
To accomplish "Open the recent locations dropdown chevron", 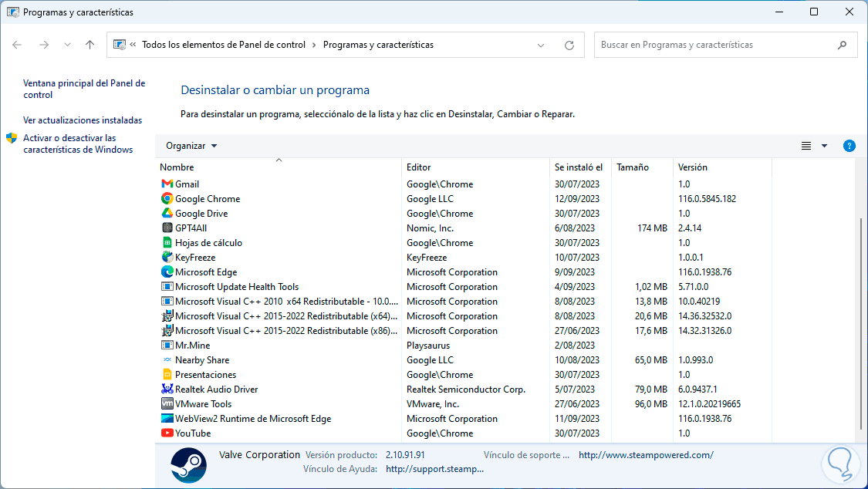I will click(67, 45).
